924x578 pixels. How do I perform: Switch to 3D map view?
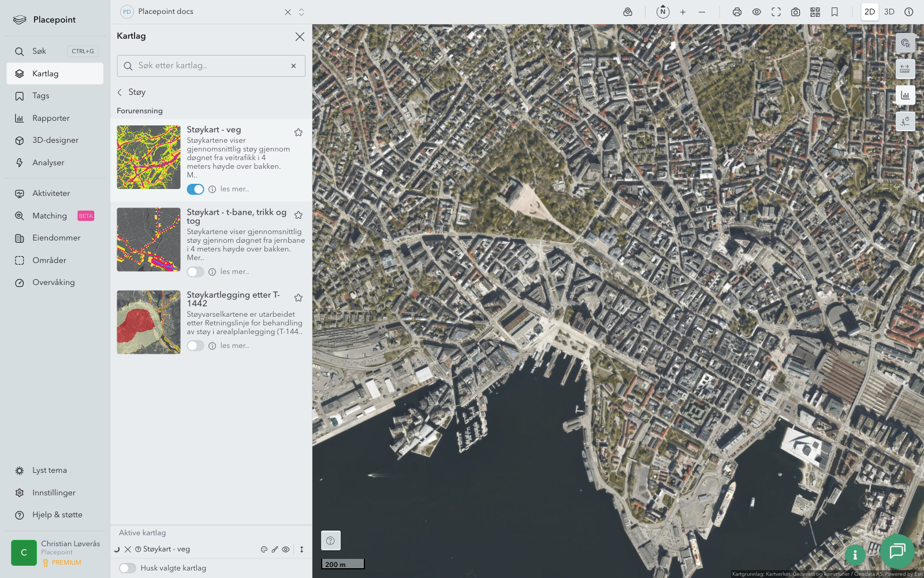coord(889,12)
